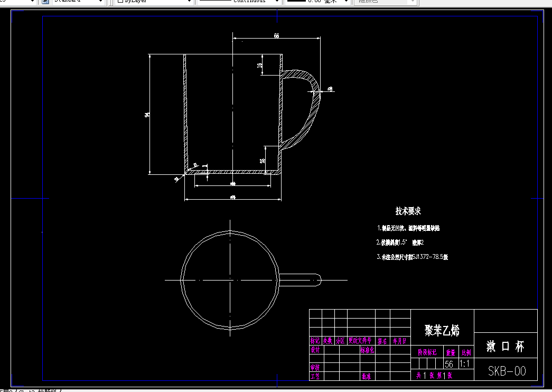Viewport: 552px width, 392px height.
Task: Select the 批准 label in title block
Action: [x=366, y=376]
